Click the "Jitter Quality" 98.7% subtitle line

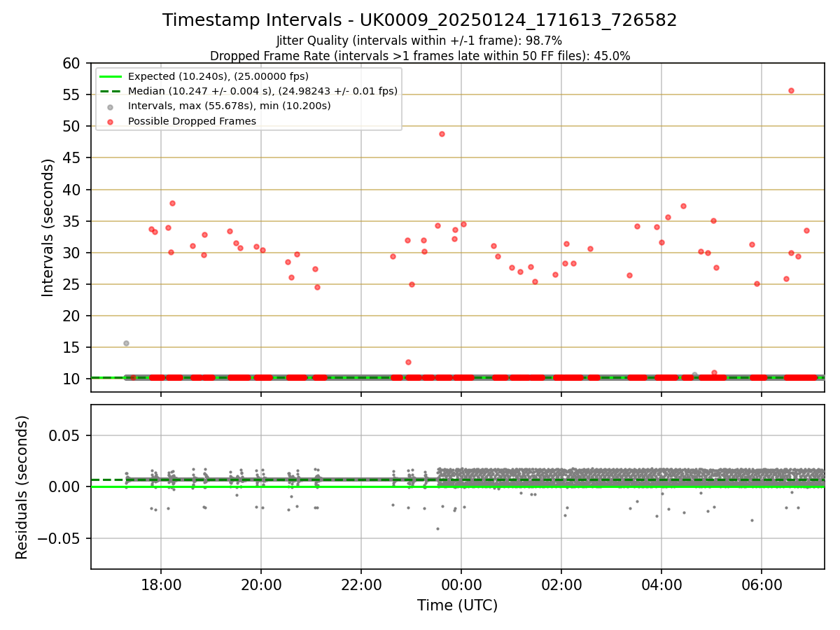(x=419, y=41)
